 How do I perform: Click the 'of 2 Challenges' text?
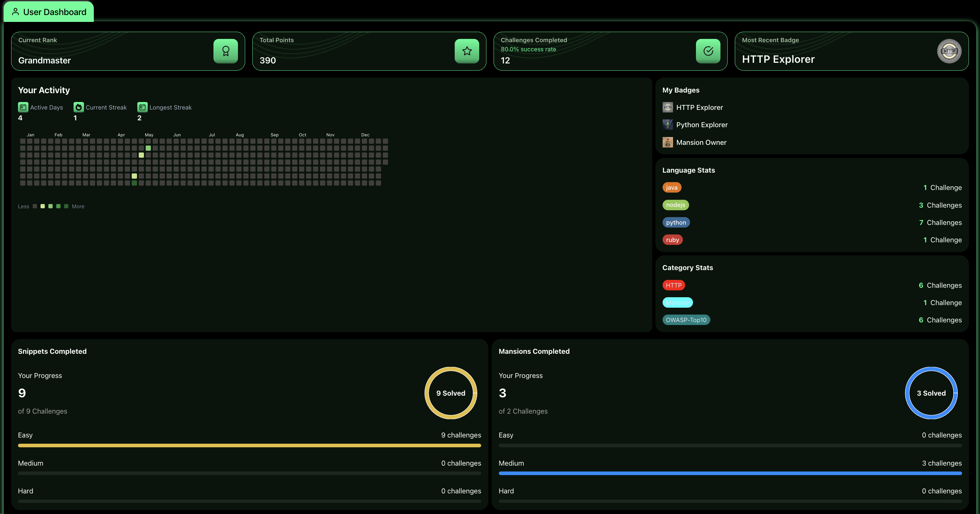click(x=523, y=411)
